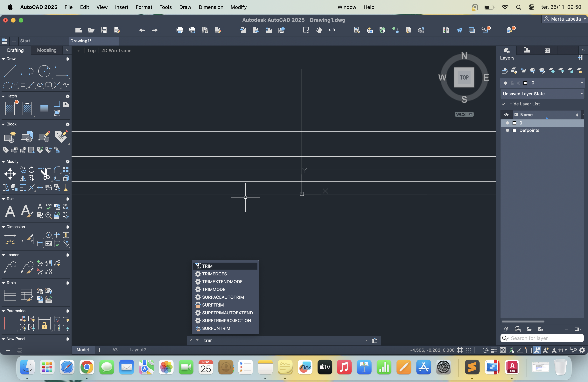The width and height of the screenshot is (588, 382).
Task: Click the Multiline Text tool
Action: point(10,211)
